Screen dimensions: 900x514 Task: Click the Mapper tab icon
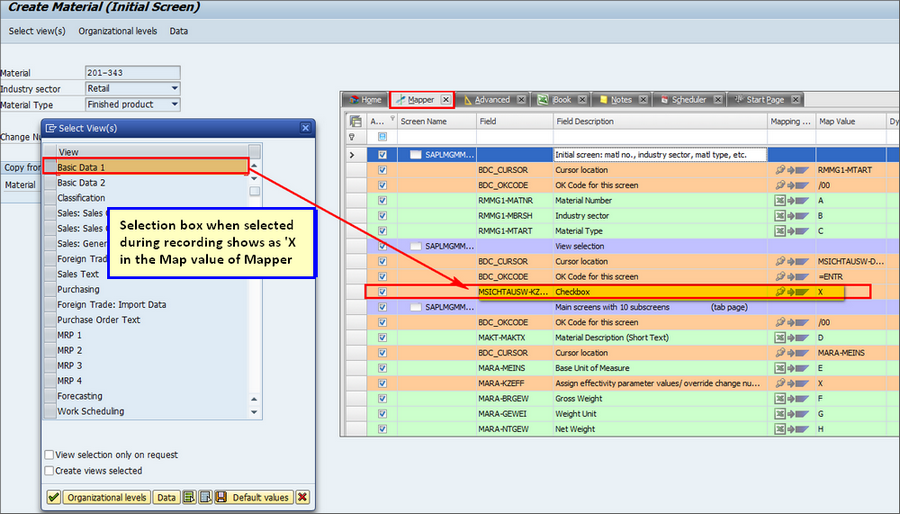(401, 100)
